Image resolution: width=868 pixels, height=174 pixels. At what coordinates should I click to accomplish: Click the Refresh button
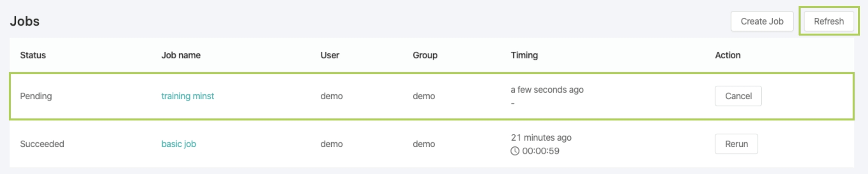pyautogui.click(x=828, y=22)
